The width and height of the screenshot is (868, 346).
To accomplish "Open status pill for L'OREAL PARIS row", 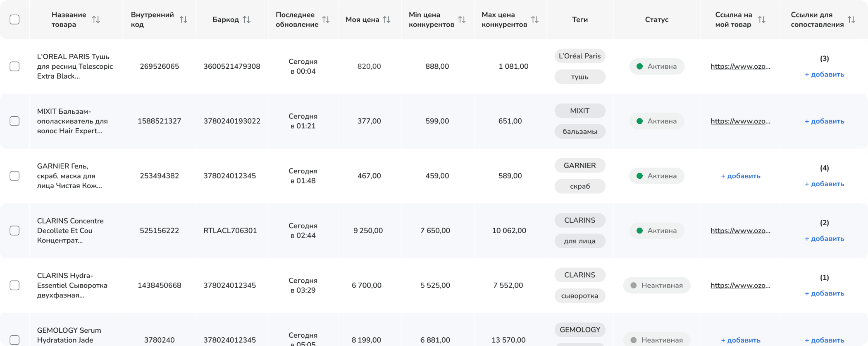I will (x=656, y=66).
